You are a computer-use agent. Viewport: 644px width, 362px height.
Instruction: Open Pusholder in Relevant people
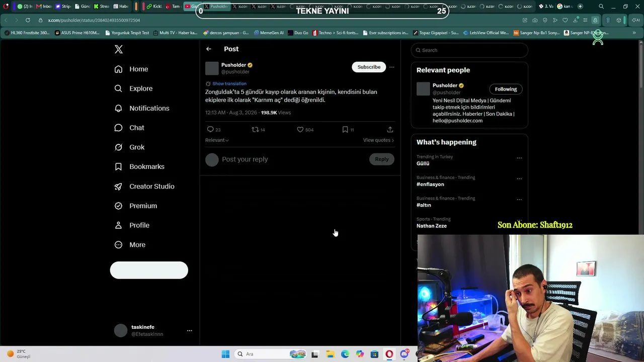pos(445,85)
